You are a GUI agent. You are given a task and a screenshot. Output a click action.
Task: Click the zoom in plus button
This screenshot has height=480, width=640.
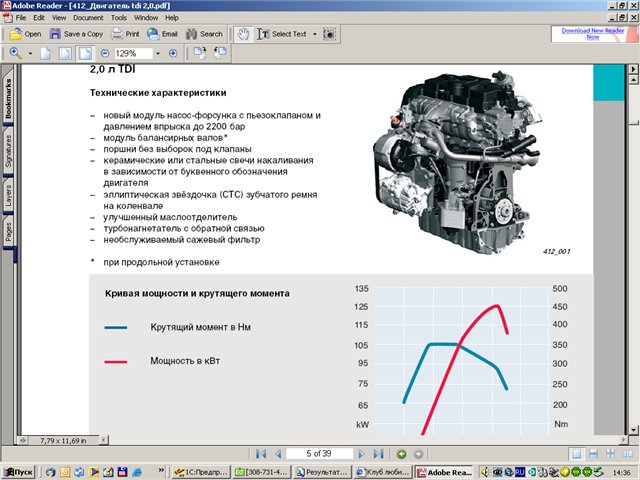pos(173,53)
